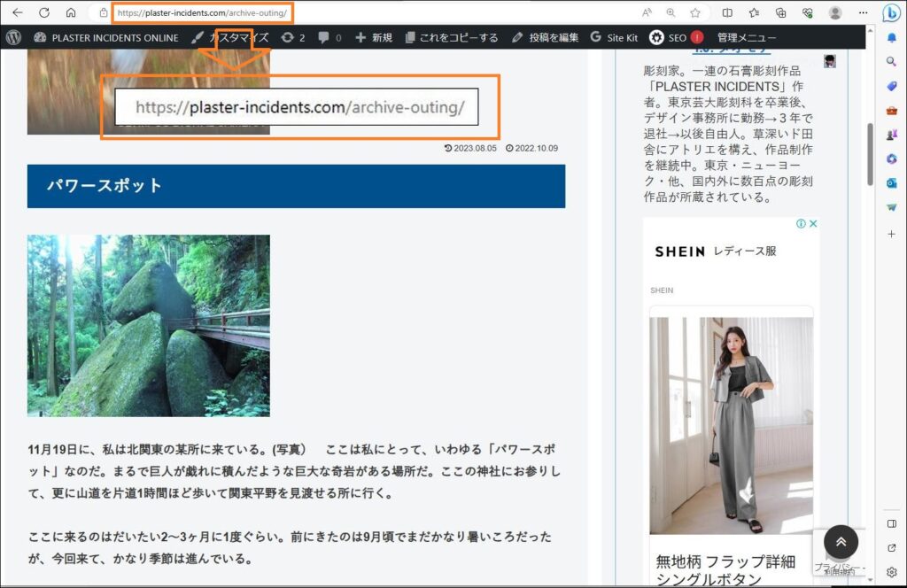Click the published date 2022.10.09
This screenshot has height=588, width=907.
pos(531,148)
